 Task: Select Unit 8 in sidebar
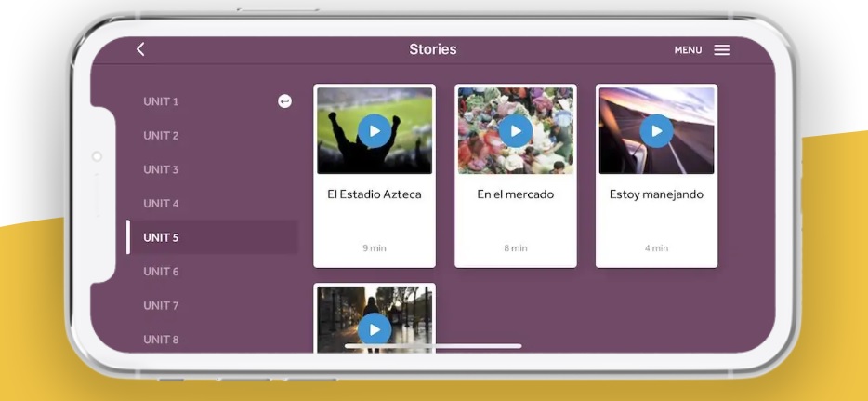(x=161, y=339)
